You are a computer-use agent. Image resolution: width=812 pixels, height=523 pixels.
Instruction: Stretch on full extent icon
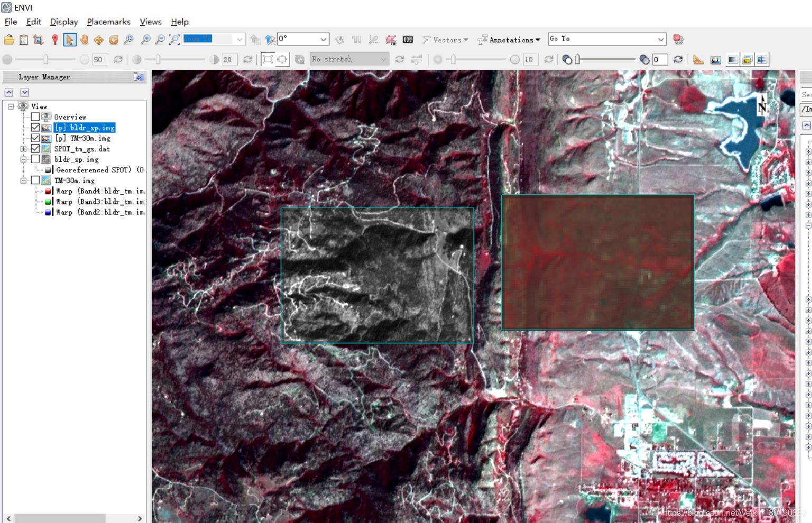click(268, 59)
